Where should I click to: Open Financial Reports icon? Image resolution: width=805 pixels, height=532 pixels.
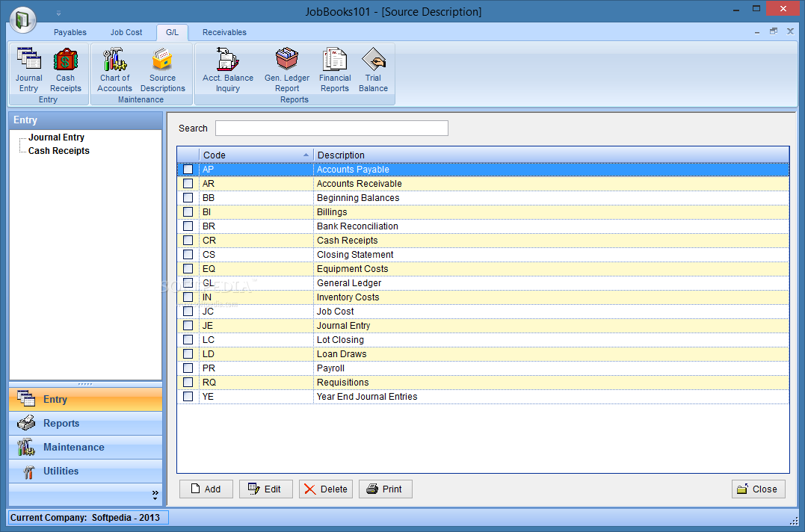(335, 69)
